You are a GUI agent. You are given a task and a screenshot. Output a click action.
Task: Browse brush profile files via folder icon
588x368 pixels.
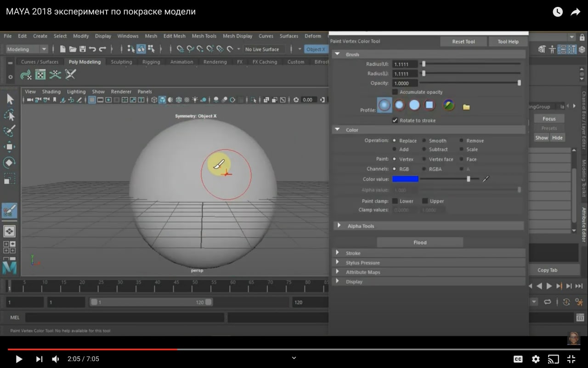click(466, 107)
